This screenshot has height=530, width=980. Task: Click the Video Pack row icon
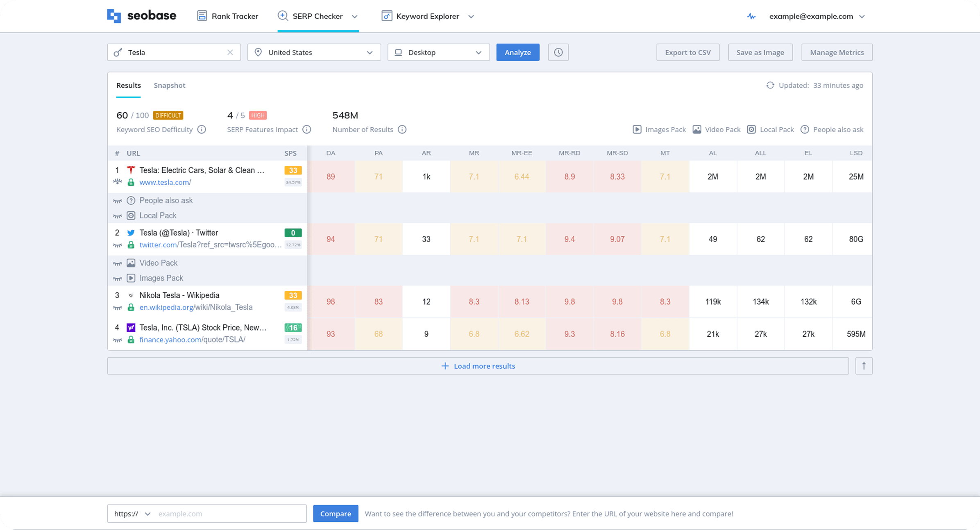[131, 263]
